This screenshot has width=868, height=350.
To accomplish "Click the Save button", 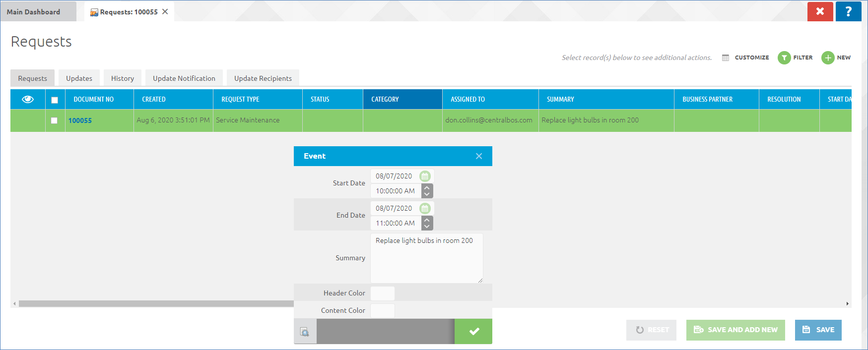I will tap(818, 330).
